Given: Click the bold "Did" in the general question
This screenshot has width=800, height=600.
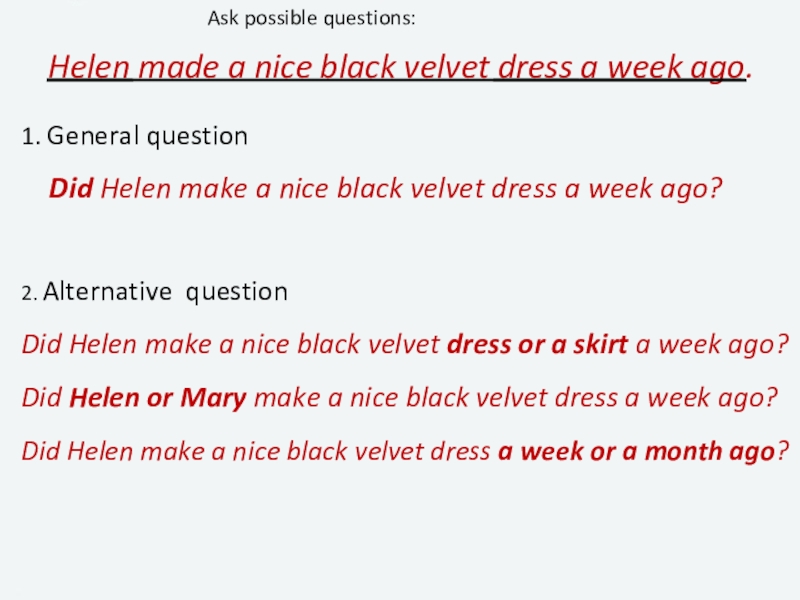Looking at the screenshot, I should click(x=71, y=188).
